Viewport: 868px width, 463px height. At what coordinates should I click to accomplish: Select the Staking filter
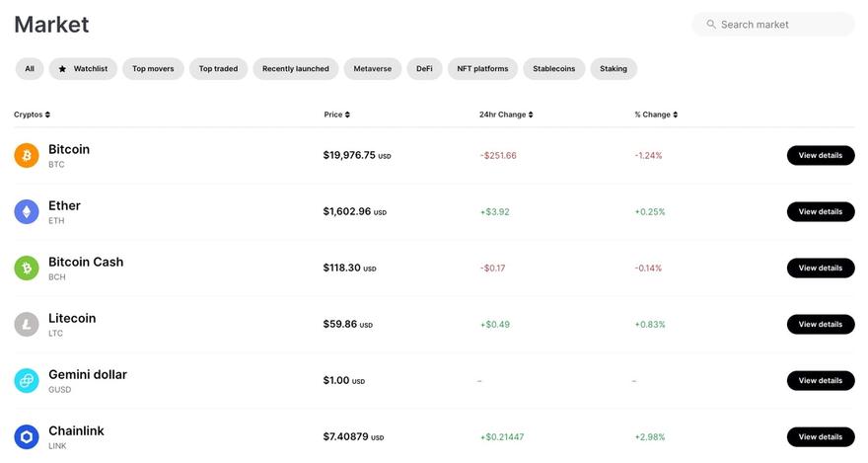click(x=614, y=69)
